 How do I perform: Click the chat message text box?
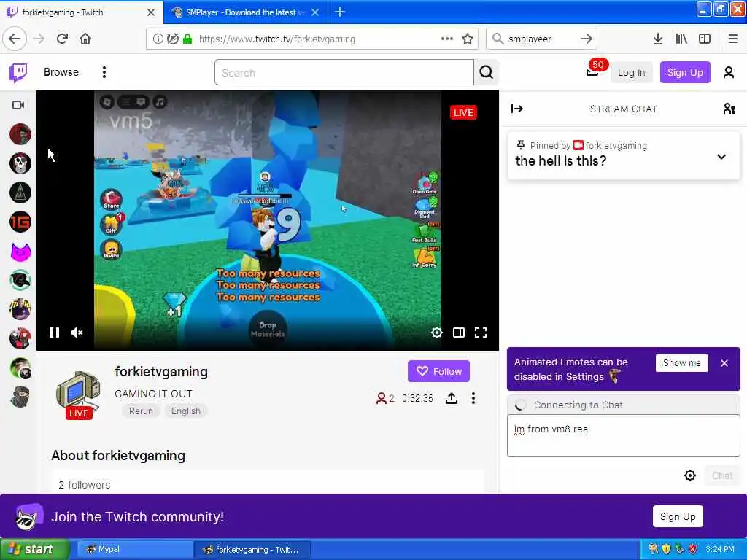click(623, 436)
